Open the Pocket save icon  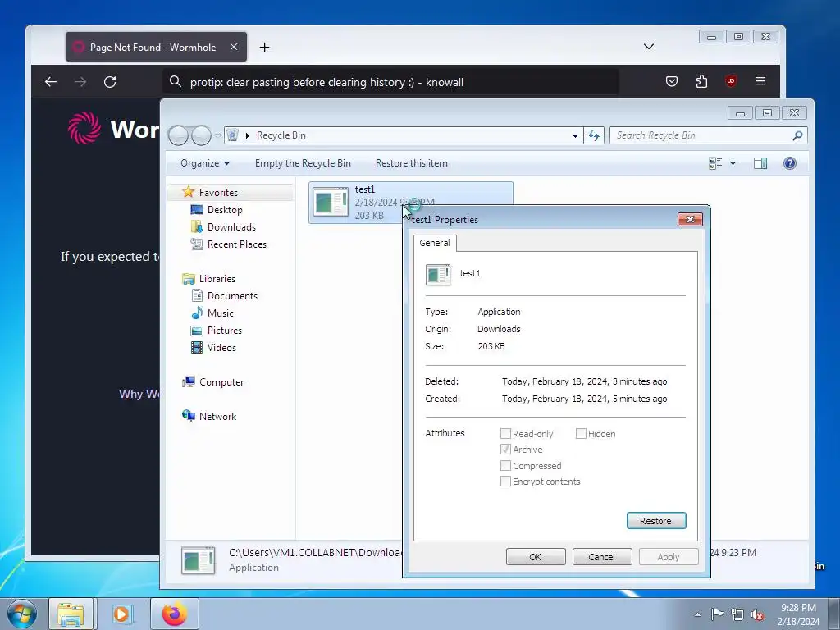[672, 81]
